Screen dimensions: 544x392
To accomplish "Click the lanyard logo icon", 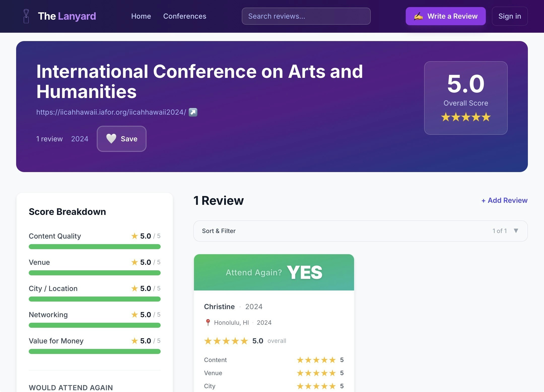I will (26, 16).
